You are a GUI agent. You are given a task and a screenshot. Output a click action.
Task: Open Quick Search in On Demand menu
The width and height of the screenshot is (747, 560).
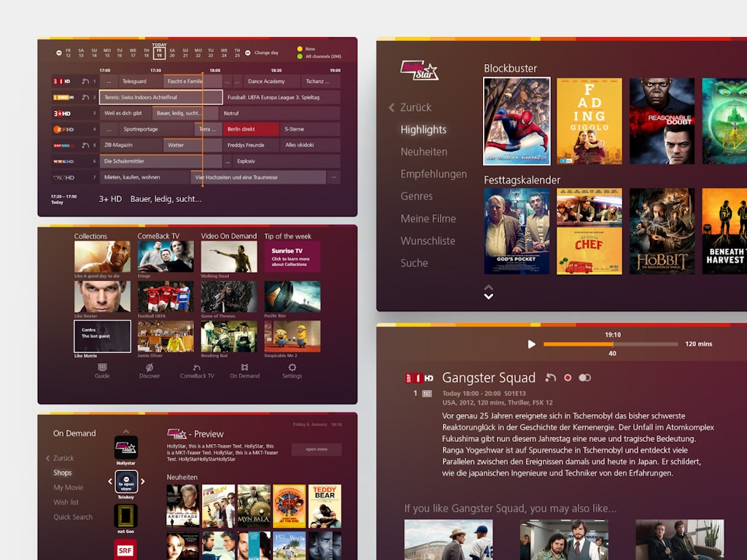point(73,517)
